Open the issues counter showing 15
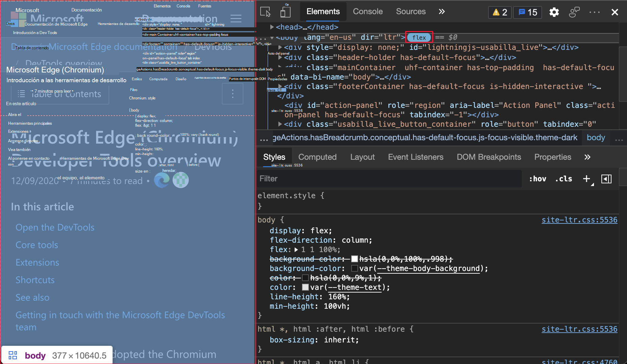627x364 pixels. 527,12
